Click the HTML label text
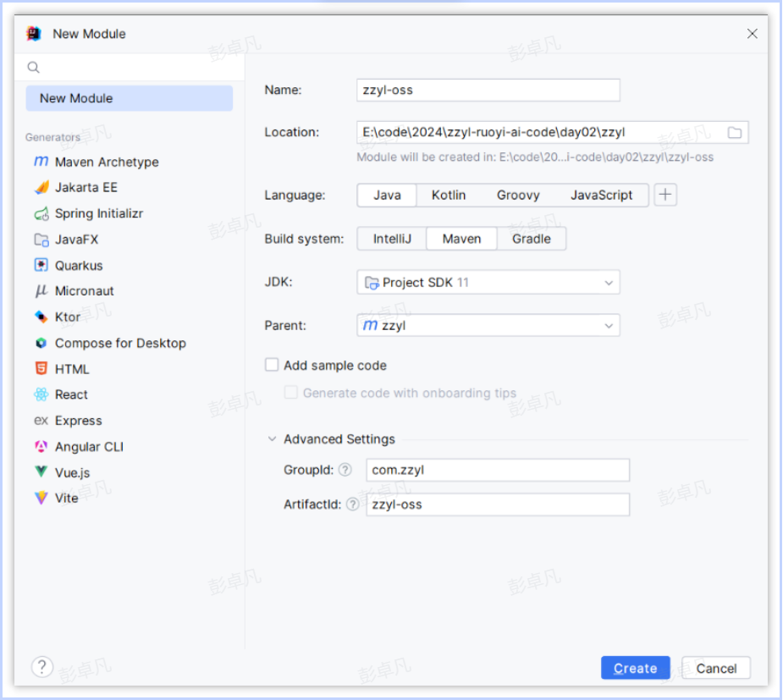783x700 pixels. pyautogui.click(x=72, y=369)
